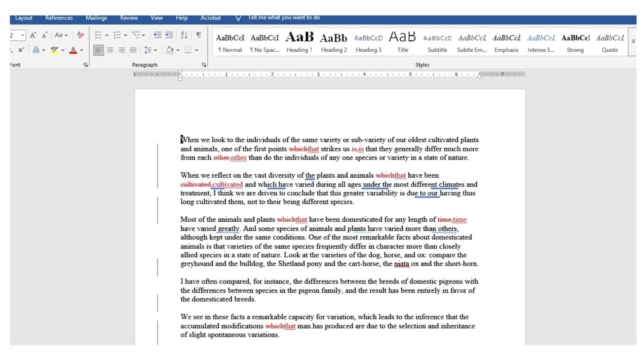Image resolution: width=644 pixels, height=364 pixels.
Task: Apply yellow text highlight color
Action: tap(55, 50)
